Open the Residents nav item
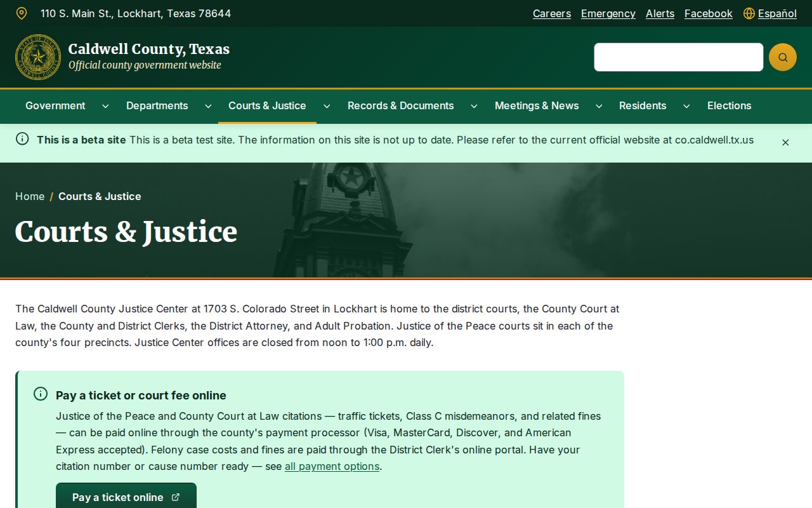Image resolution: width=812 pixels, height=508 pixels. [643, 106]
